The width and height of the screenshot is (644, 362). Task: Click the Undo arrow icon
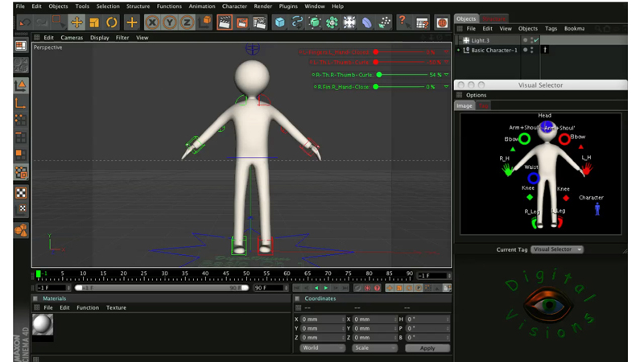24,23
